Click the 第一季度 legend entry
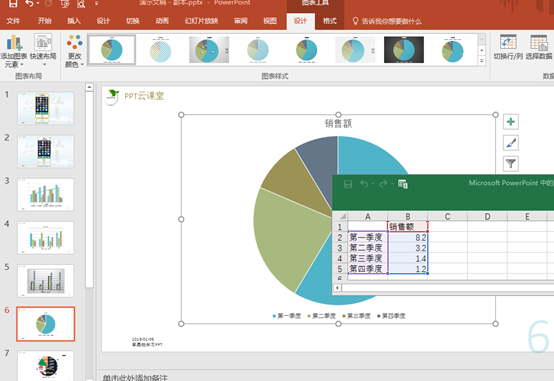 coord(287,316)
